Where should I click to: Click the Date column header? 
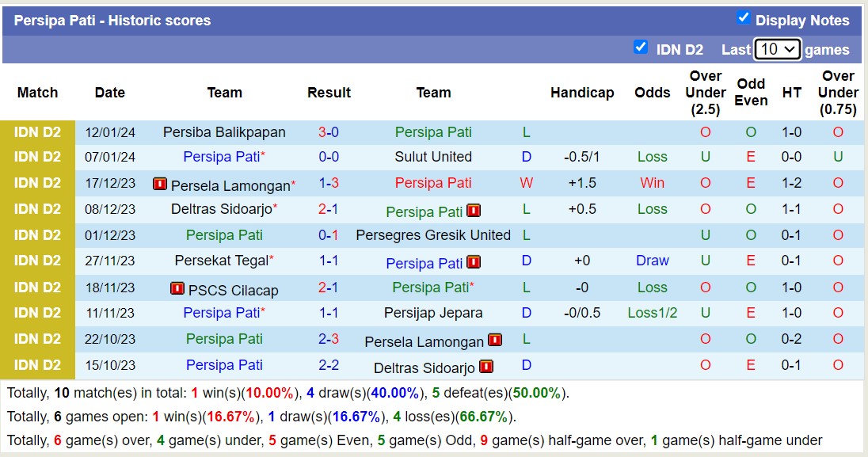tap(110, 93)
